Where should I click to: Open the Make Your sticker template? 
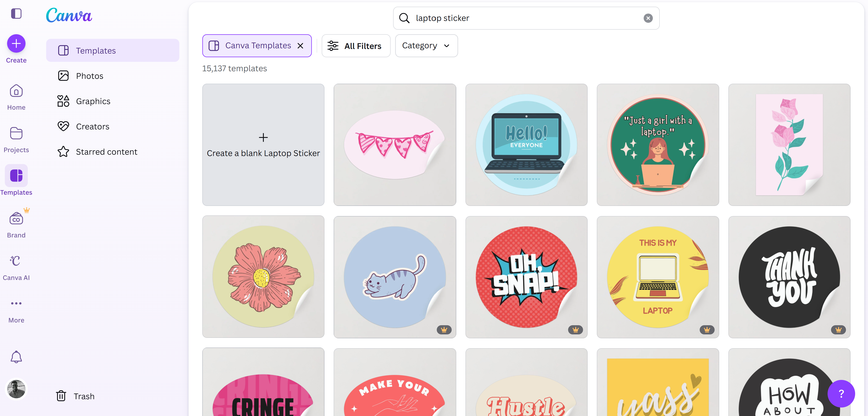tap(395, 382)
